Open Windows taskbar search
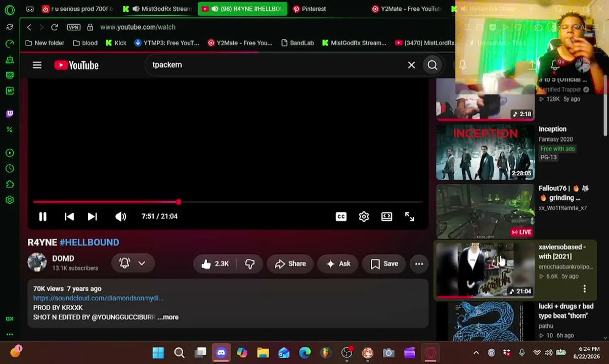Screen dimensions: 609x364 pos(179,353)
